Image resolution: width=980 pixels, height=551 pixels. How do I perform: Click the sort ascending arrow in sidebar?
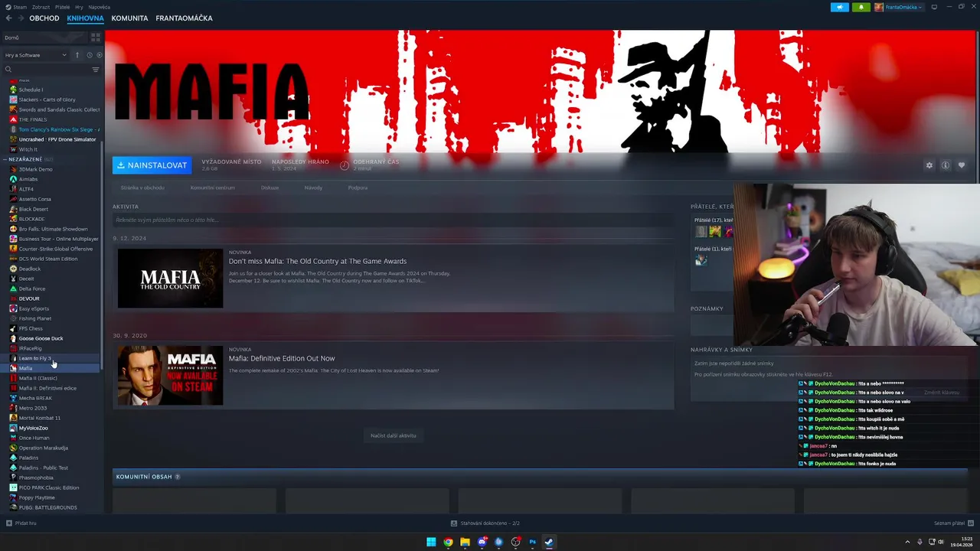(77, 55)
